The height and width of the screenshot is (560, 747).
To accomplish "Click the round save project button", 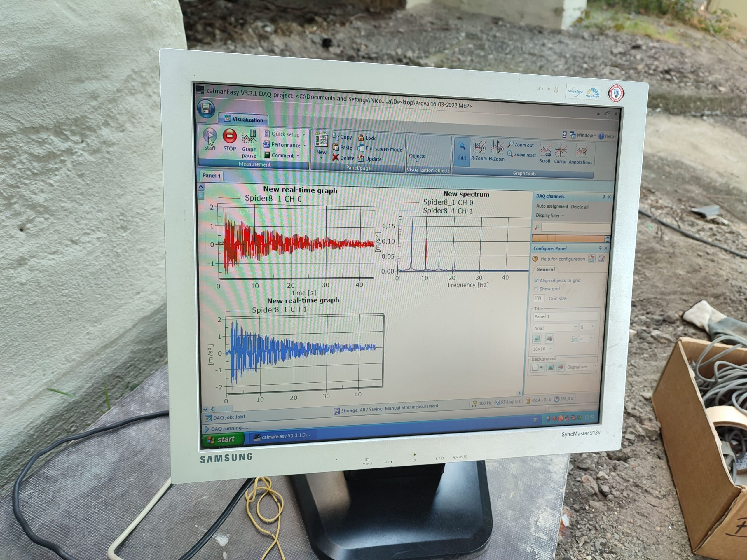I will tap(206, 109).
